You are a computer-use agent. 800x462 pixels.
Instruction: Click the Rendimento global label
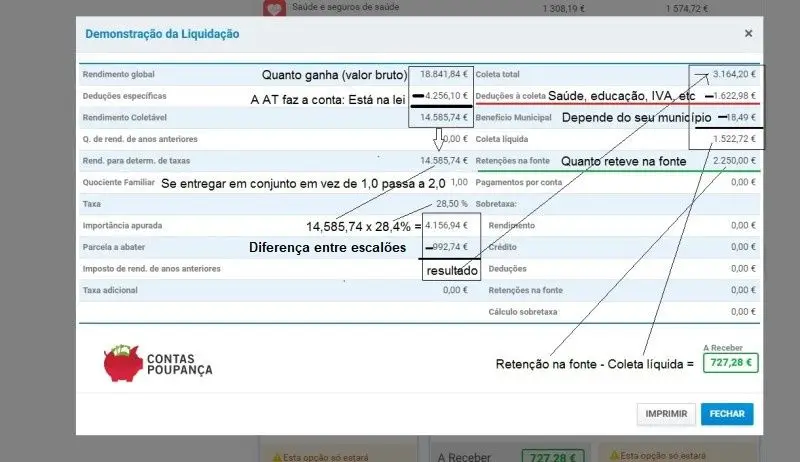click(x=118, y=74)
